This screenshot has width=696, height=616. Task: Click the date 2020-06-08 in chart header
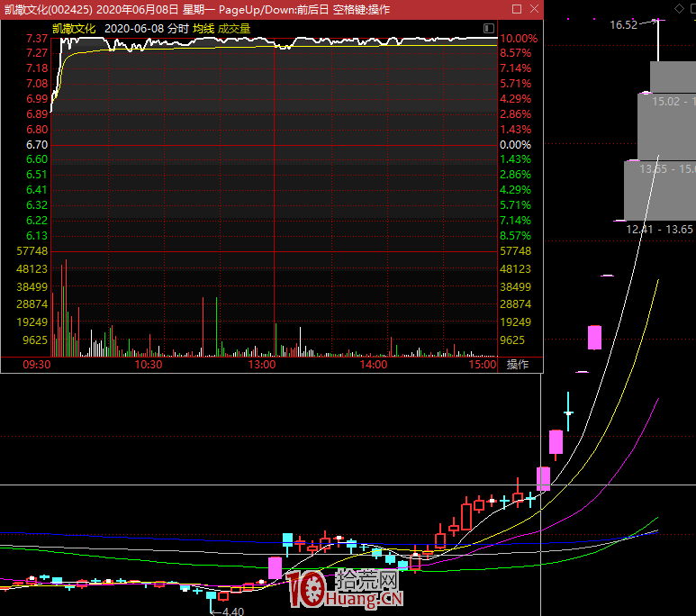tap(134, 29)
